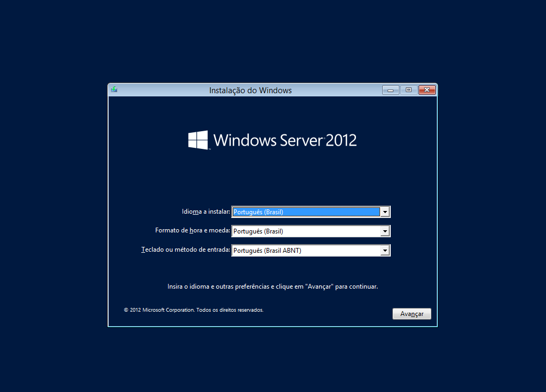Open the Teclado ou método de entrada dropdown arrow
The height and width of the screenshot is (392, 546).
tap(385, 250)
